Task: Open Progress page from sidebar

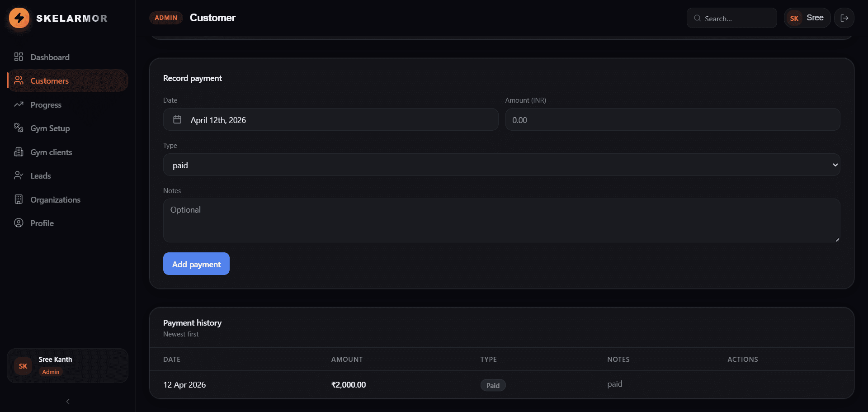Action: [67, 104]
